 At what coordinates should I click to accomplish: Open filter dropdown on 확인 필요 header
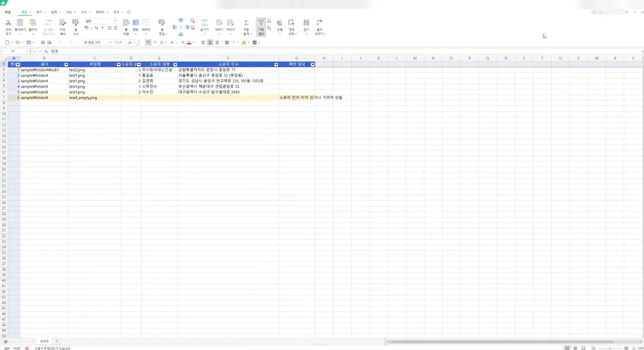(x=312, y=64)
